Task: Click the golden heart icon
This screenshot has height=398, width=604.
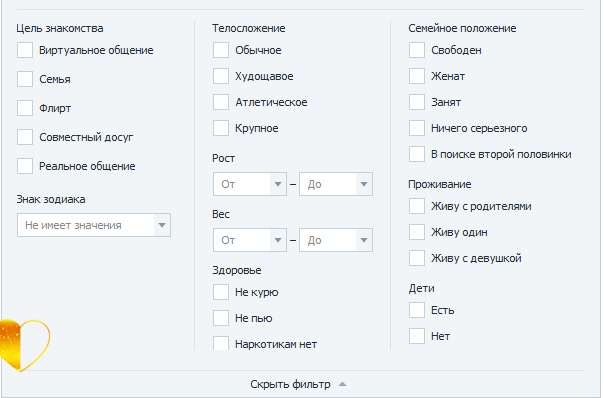Action: click(25, 346)
